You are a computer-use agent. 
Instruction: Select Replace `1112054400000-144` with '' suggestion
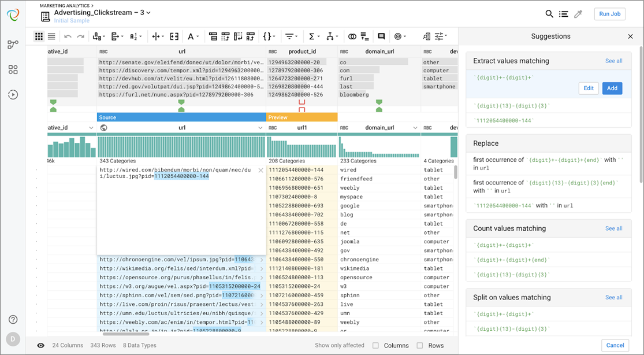[549, 205]
